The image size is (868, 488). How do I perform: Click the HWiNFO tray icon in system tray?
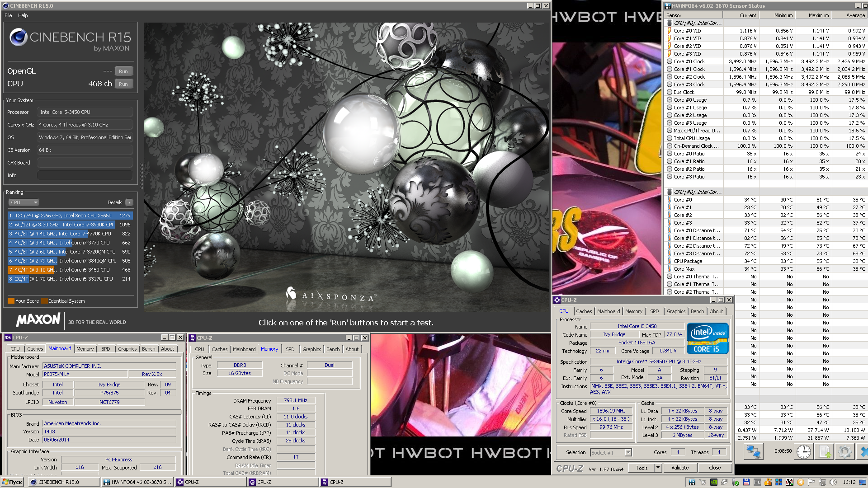click(x=692, y=482)
